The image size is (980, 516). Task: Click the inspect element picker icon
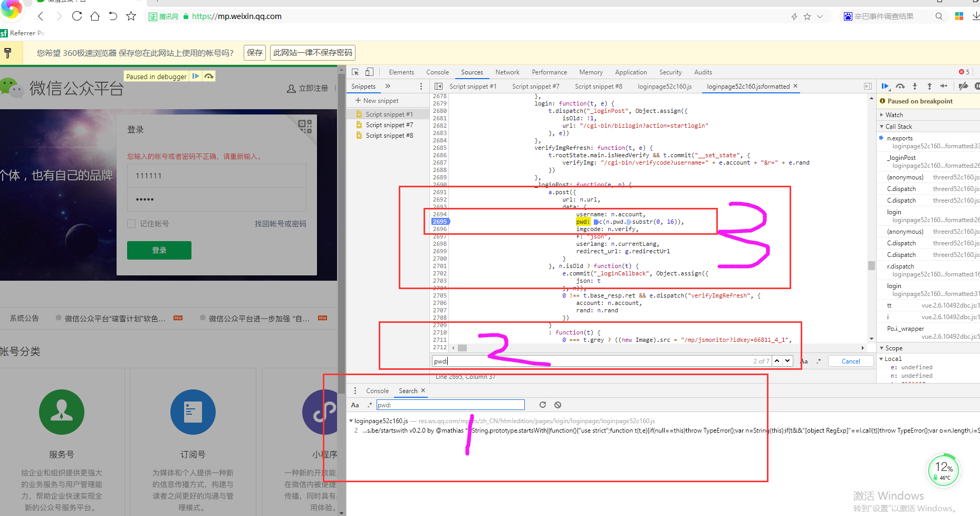tap(356, 72)
